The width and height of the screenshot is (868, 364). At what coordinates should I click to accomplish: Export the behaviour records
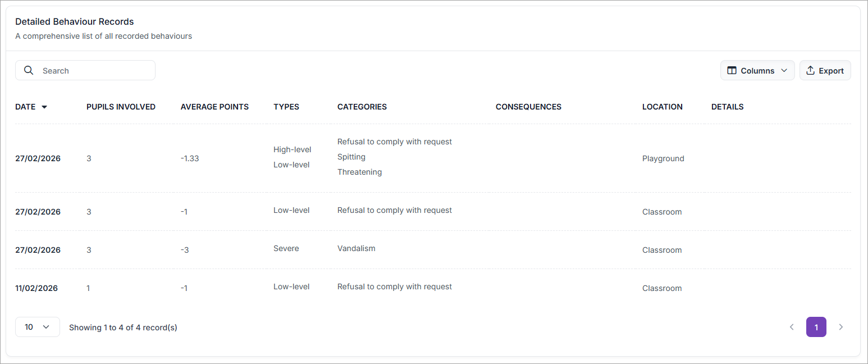[825, 71]
